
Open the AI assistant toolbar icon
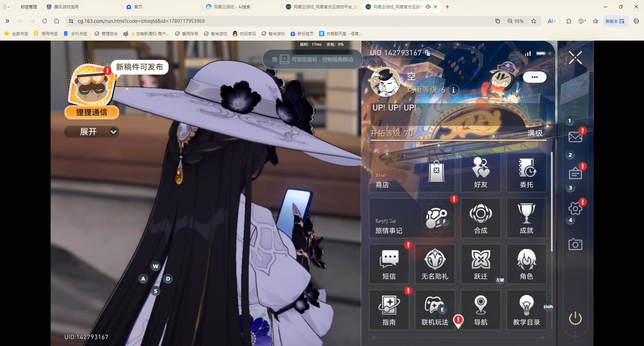click(x=552, y=21)
